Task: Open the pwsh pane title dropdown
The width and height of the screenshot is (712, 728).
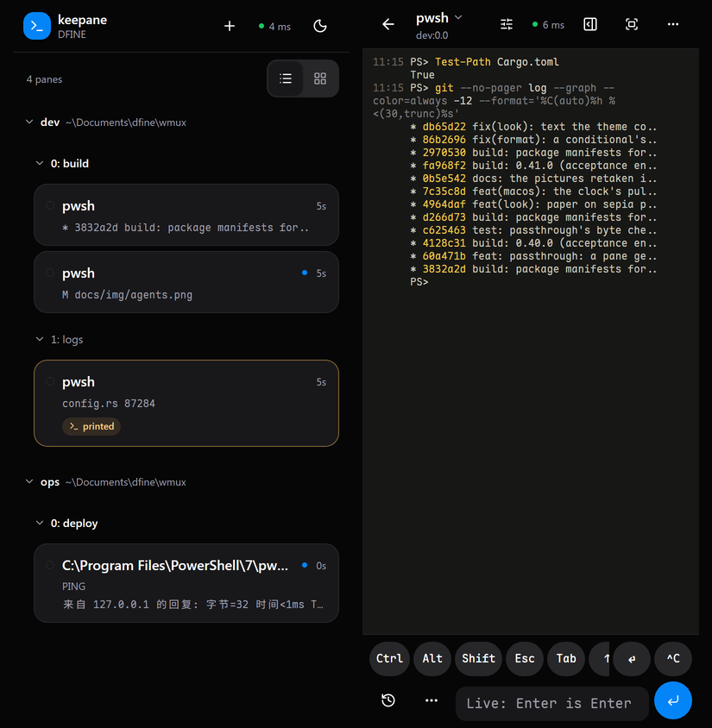Action: [x=439, y=17]
